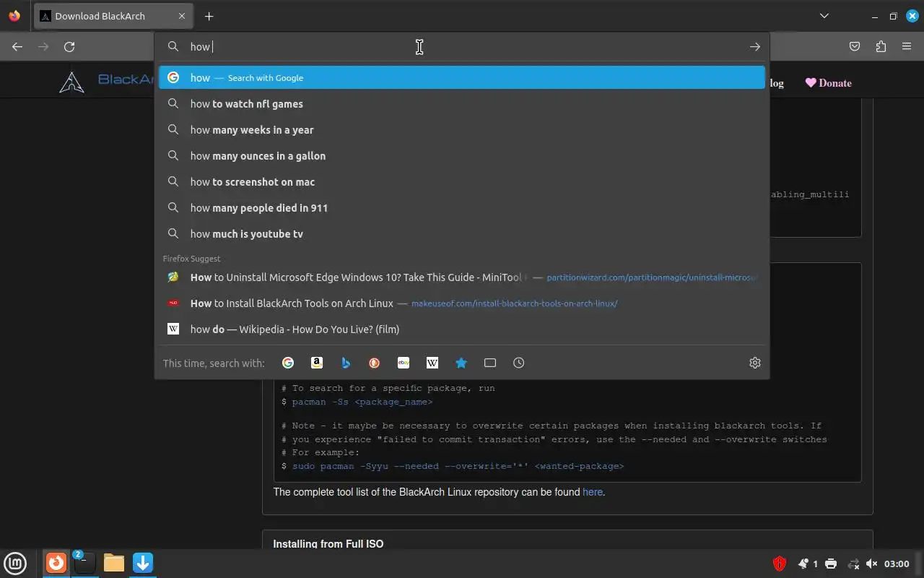The height and width of the screenshot is (578, 924).
Task: Choose suggestion 'how to screenshot on mac'
Action: click(462, 181)
